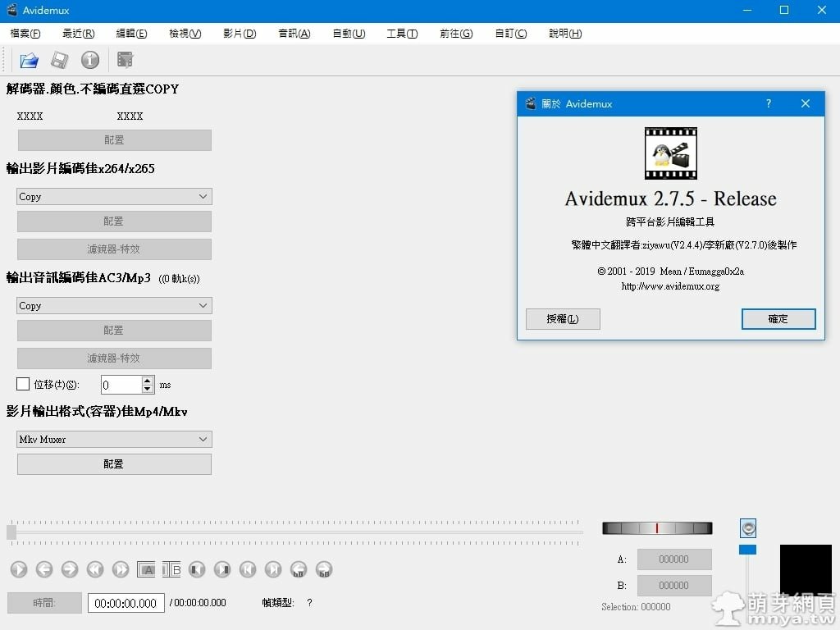Click the help question mark in About dialog
This screenshot has height=630, width=840.
pyautogui.click(x=769, y=103)
